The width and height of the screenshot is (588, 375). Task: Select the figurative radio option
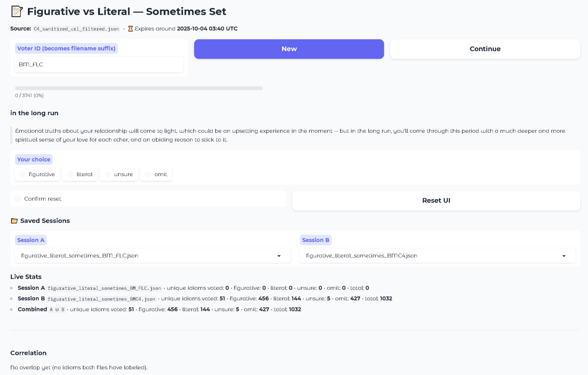[x=23, y=175]
